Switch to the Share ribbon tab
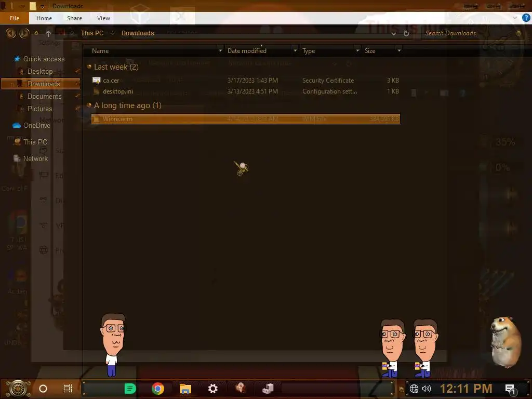The width and height of the screenshot is (532, 399). 74,18
